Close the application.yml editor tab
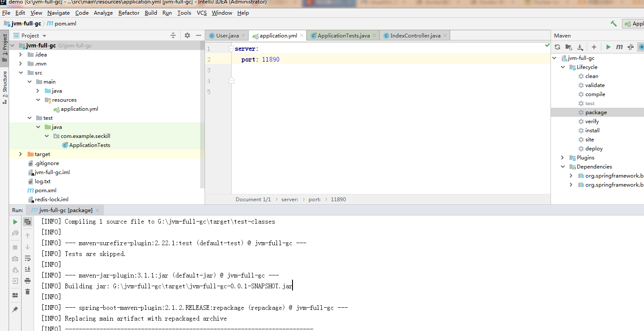Image resolution: width=644 pixels, height=331 pixels. (x=302, y=36)
